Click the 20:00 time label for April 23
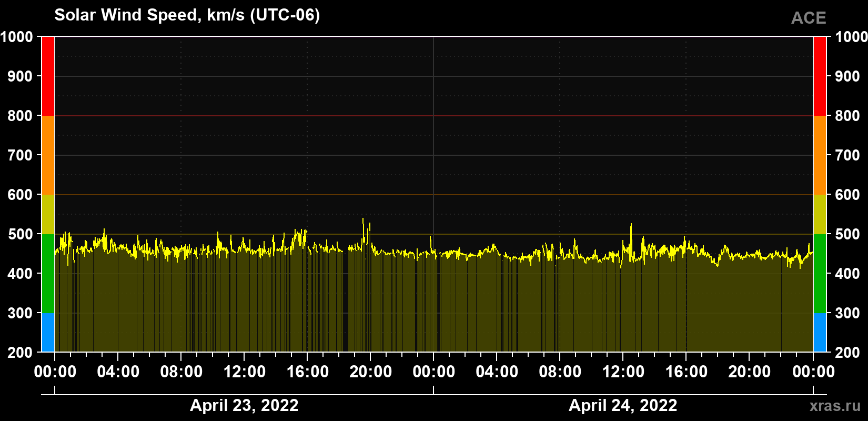The width and height of the screenshot is (868, 421). coord(370,372)
